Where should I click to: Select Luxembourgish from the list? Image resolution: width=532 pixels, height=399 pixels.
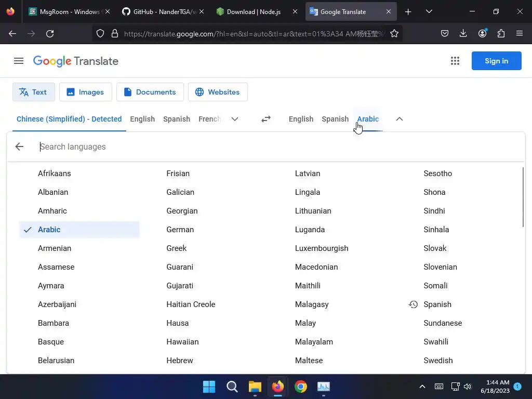click(321, 248)
